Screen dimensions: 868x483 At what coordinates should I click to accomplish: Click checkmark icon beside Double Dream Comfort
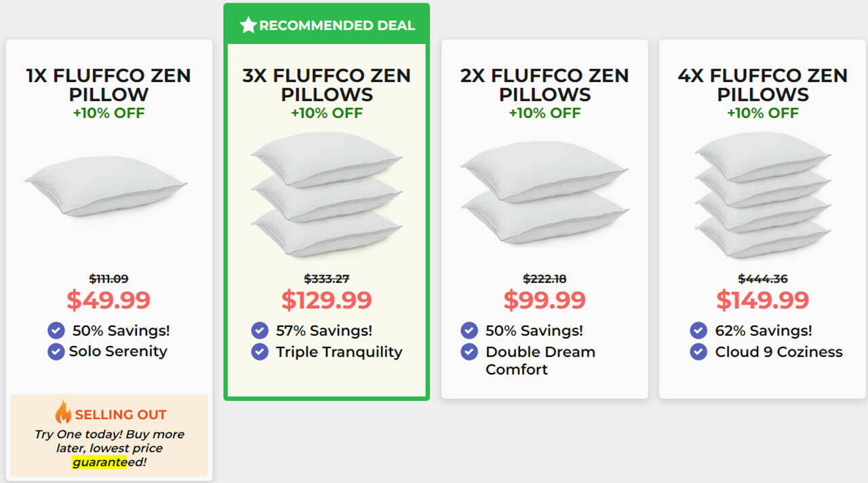pyautogui.click(x=469, y=352)
